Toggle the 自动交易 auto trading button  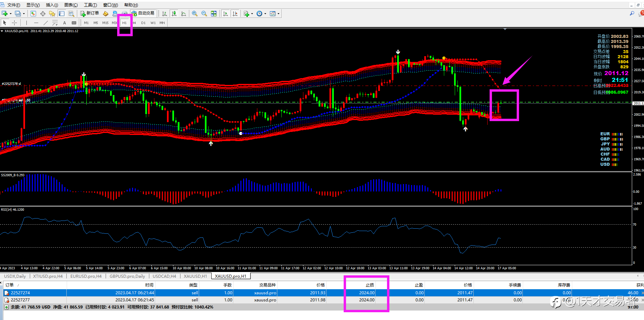(x=143, y=14)
